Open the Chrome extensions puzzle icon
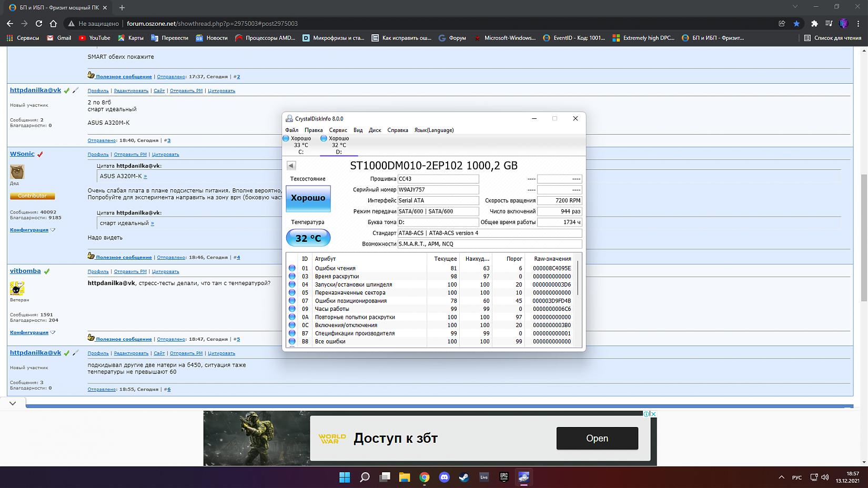868x488 pixels. (814, 23)
